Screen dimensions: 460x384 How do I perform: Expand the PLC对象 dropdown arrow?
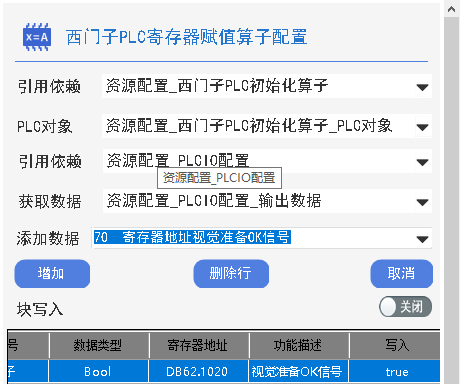(x=423, y=127)
